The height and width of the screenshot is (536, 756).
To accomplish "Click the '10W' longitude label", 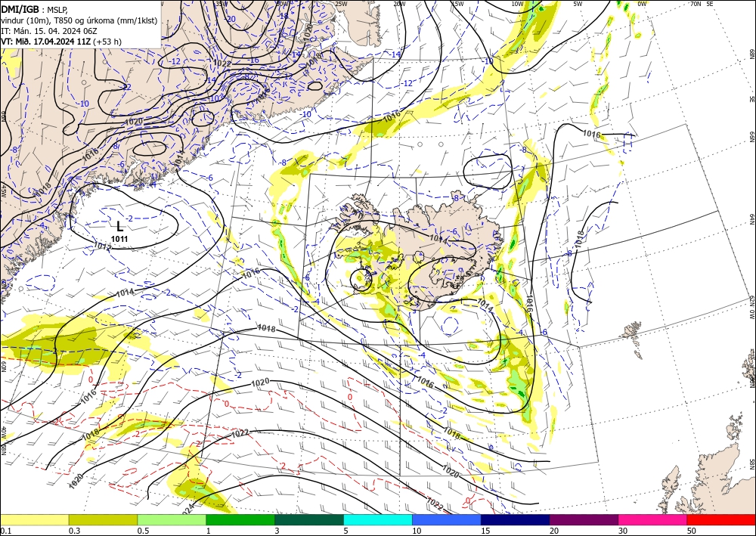I will pyautogui.click(x=517, y=4).
